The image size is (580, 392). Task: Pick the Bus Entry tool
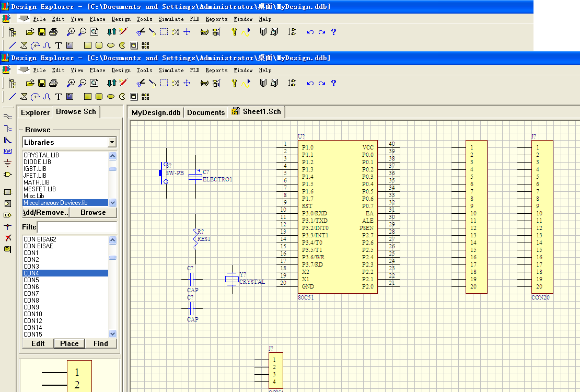(8, 140)
